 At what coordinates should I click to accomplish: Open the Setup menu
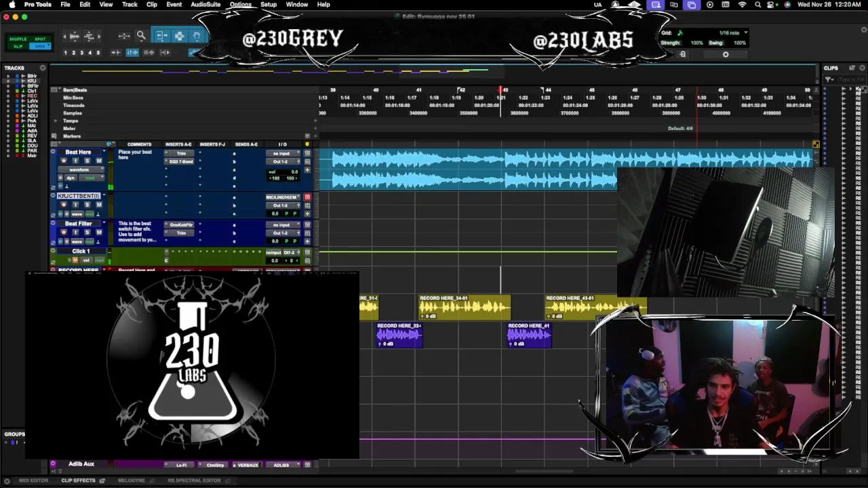[269, 5]
